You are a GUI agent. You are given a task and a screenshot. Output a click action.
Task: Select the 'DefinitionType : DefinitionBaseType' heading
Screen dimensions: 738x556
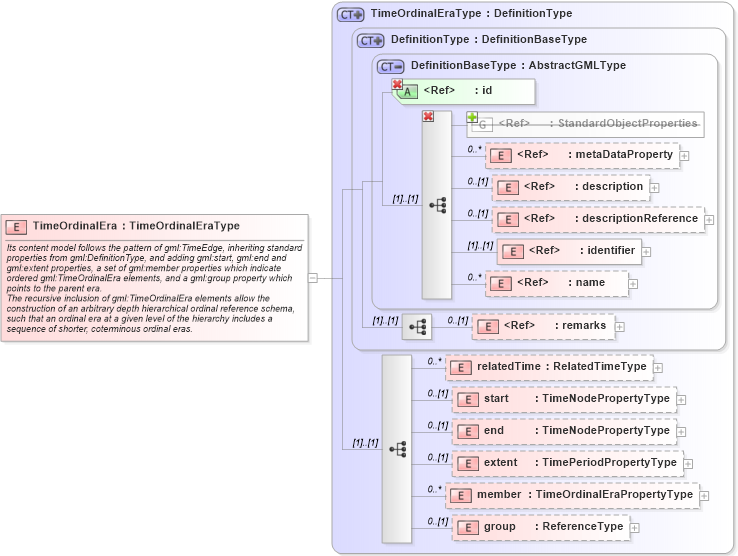pos(489,39)
